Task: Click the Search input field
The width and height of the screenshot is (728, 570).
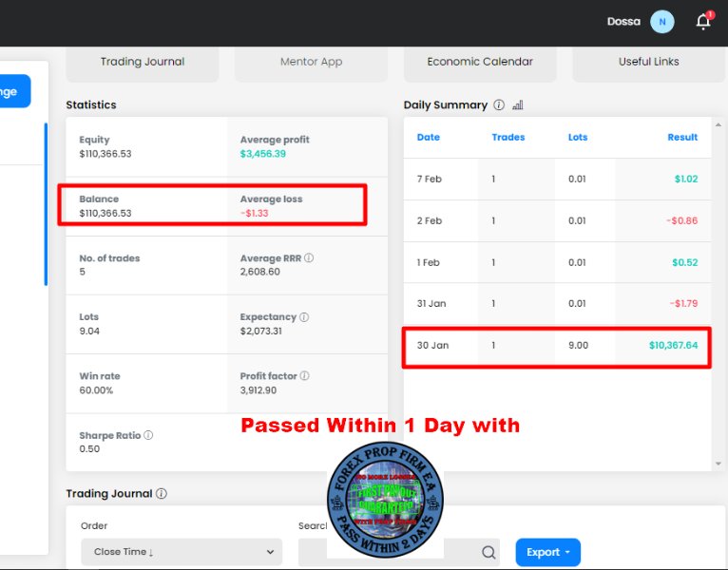Action: click(x=399, y=552)
